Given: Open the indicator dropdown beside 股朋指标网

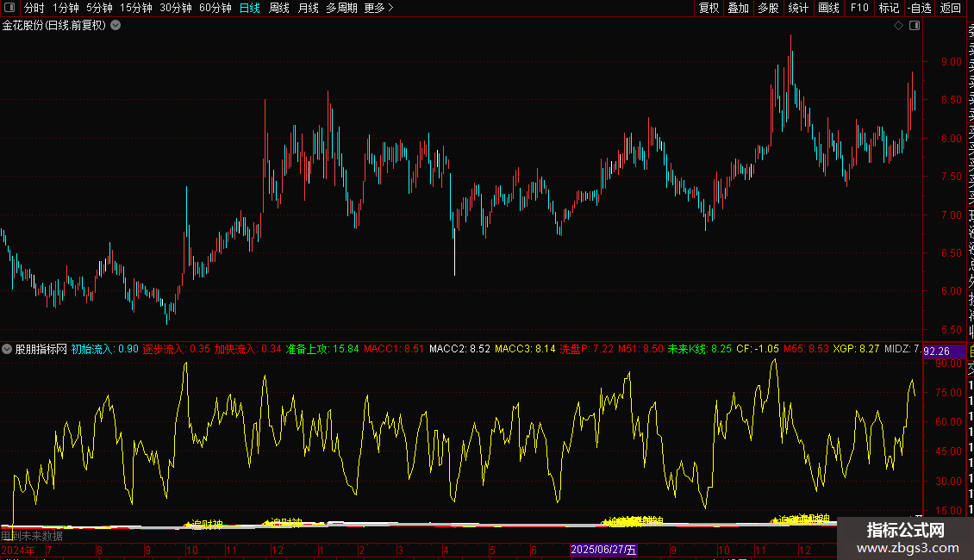Looking at the screenshot, I should coord(7,349).
